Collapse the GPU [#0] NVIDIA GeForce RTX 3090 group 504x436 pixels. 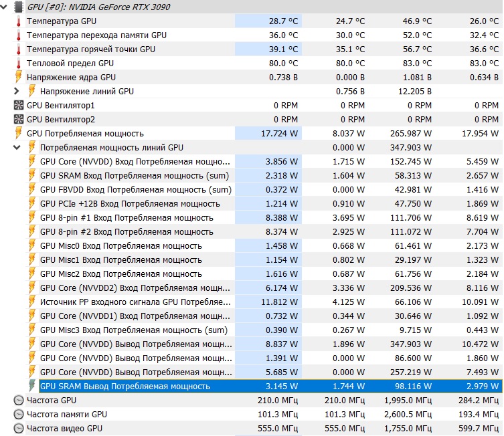(3, 7)
